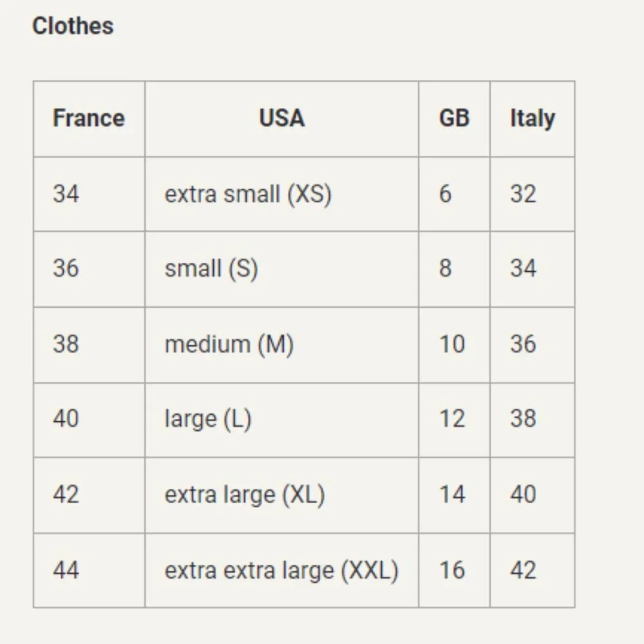
Task: Click the Italy column header
Action: [532, 118]
